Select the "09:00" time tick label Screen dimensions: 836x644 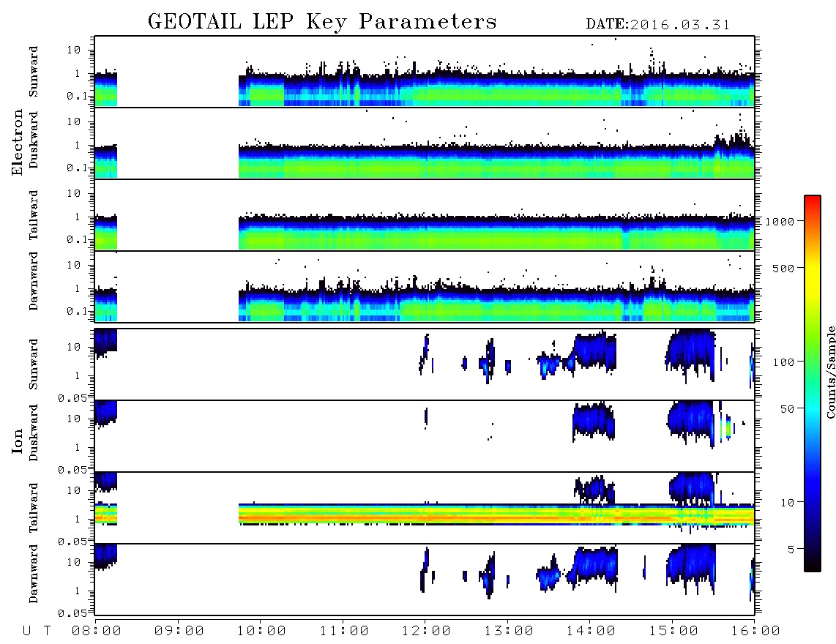(x=179, y=632)
